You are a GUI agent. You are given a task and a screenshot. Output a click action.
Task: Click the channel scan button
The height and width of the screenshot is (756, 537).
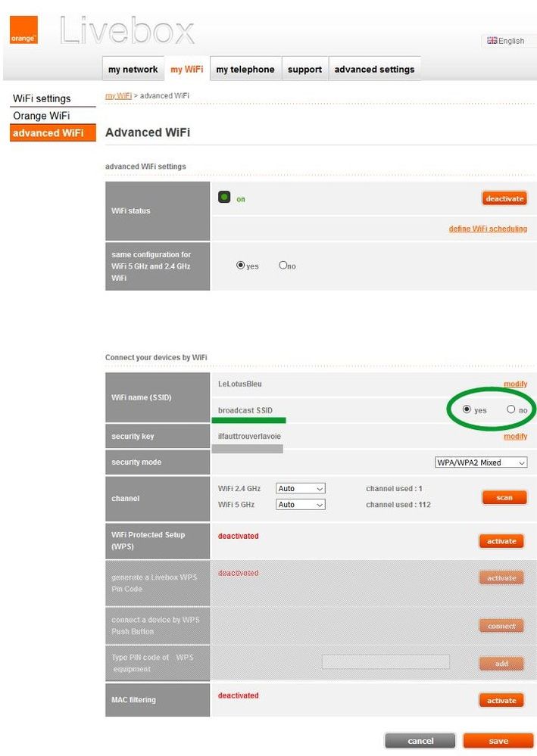(x=504, y=498)
